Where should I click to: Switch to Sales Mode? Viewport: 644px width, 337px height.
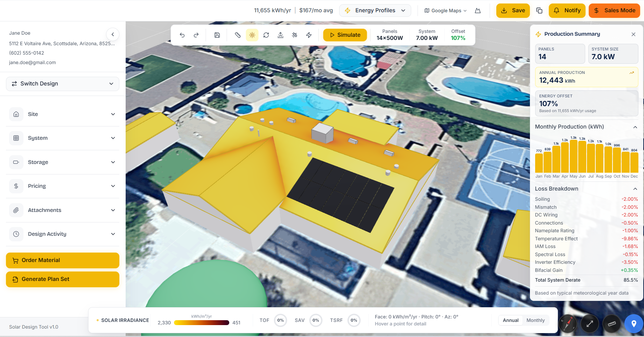coord(614,11)
